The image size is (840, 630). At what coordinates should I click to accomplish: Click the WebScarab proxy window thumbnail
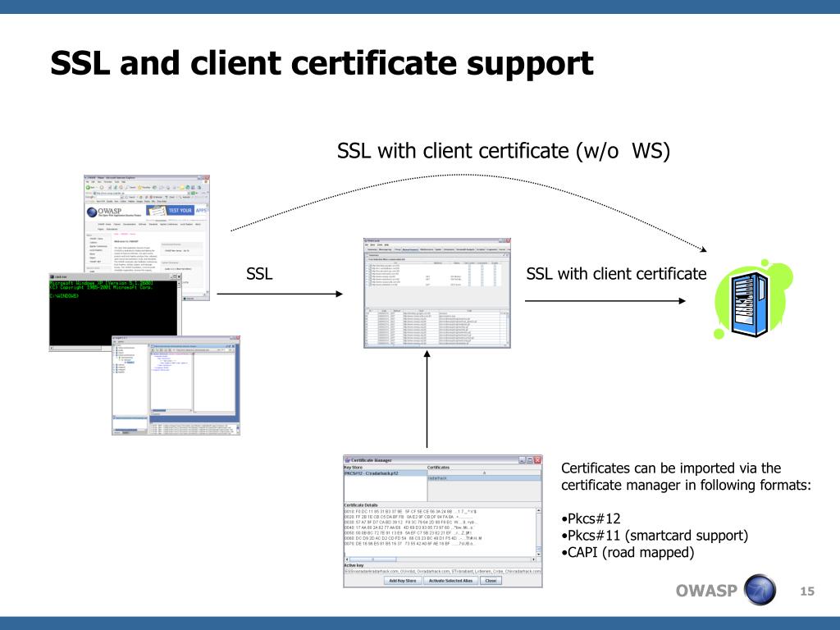click(437, 293)
